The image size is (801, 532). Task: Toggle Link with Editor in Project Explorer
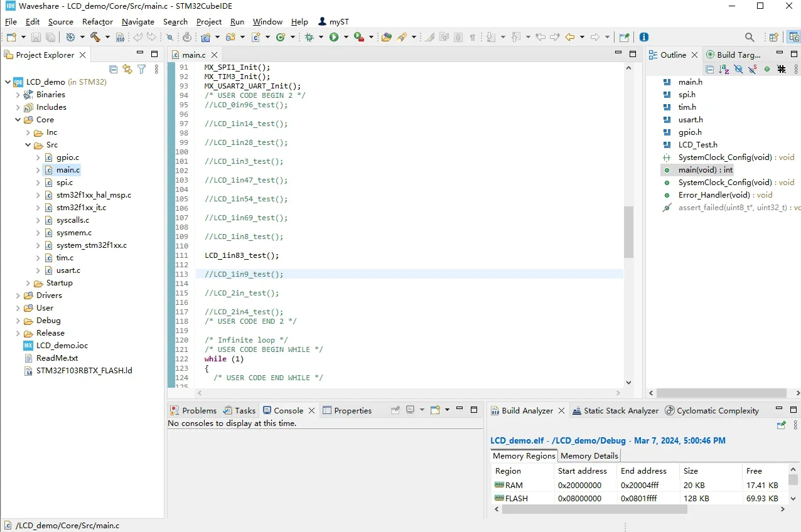(x=127, y=70)
